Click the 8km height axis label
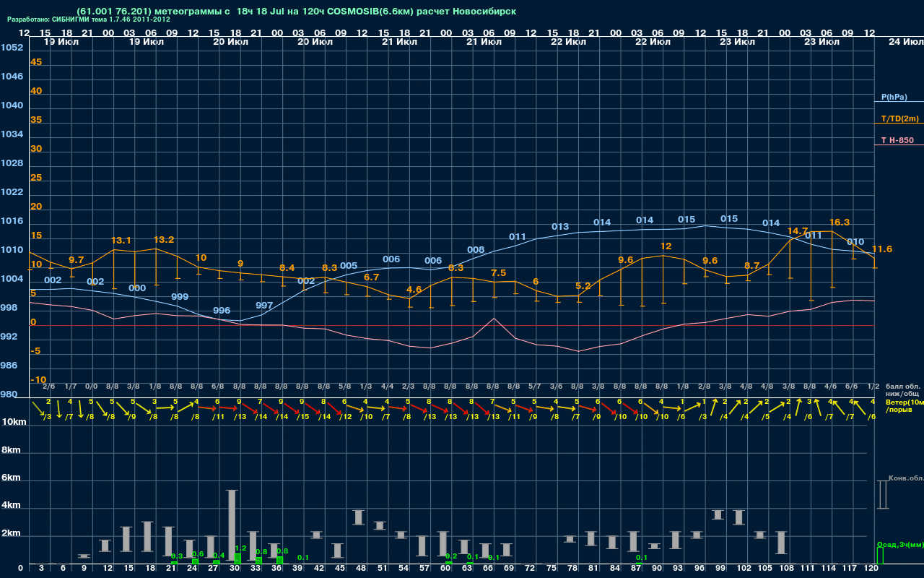The height and width of the screenshot is (578, 924). 10,449
